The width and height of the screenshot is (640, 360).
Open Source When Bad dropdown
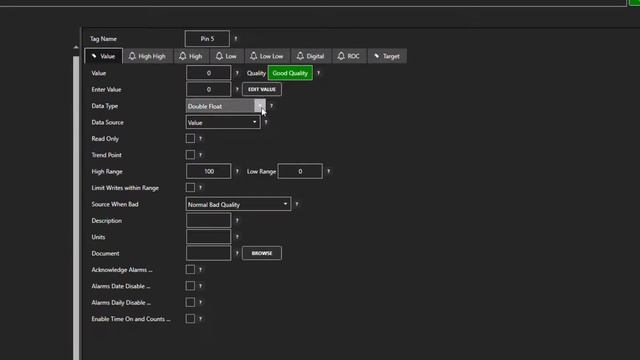(238, 204)
